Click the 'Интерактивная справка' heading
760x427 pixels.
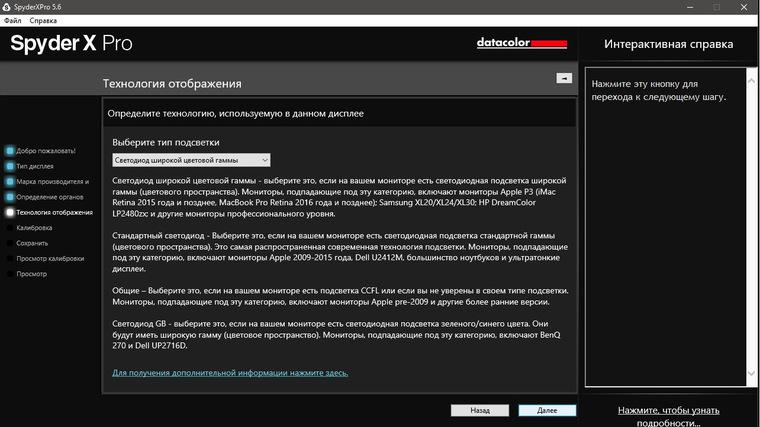click(x=668, y=44)
